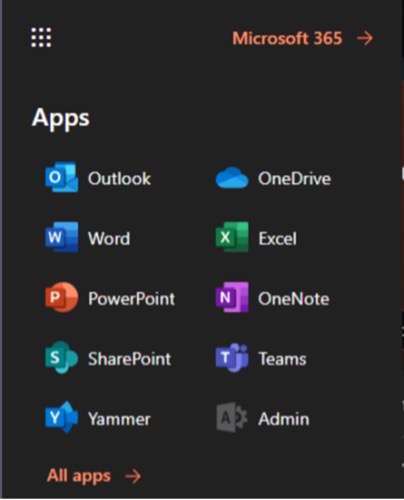Open the app launcher waffle grid icon
The height and width of the screenshot is (500, 404).
(41, 37)
